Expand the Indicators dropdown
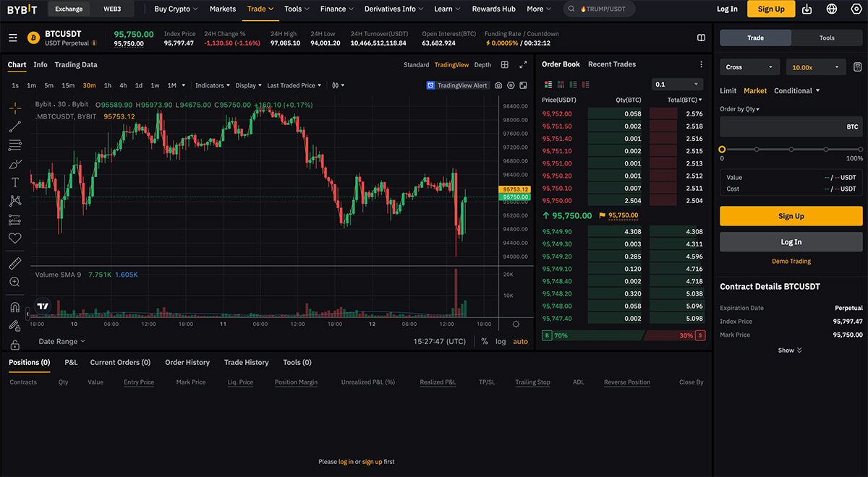This screenshot has width=868, height=477. [x=212, y=85]
